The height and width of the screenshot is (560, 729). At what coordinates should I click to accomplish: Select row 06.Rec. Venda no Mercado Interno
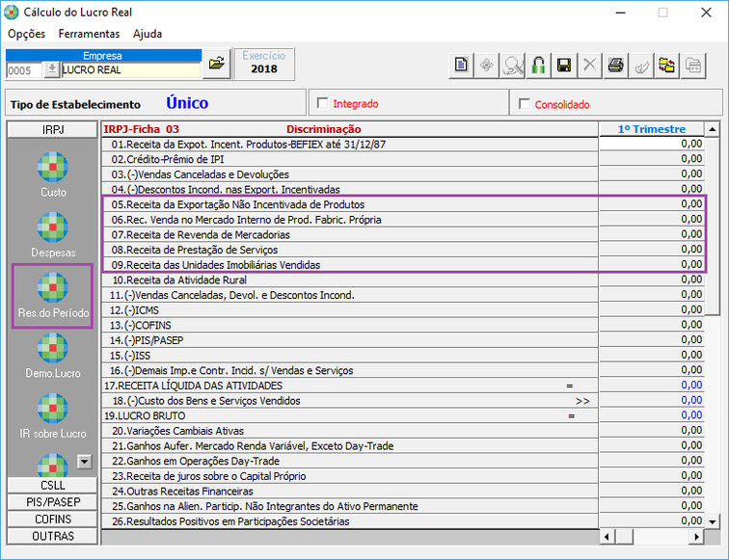point(350,220)
